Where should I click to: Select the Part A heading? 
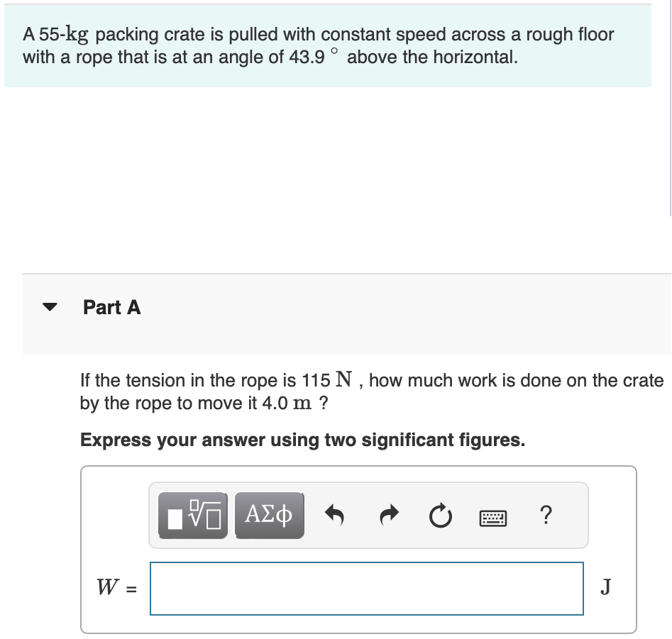pos(111,308)
